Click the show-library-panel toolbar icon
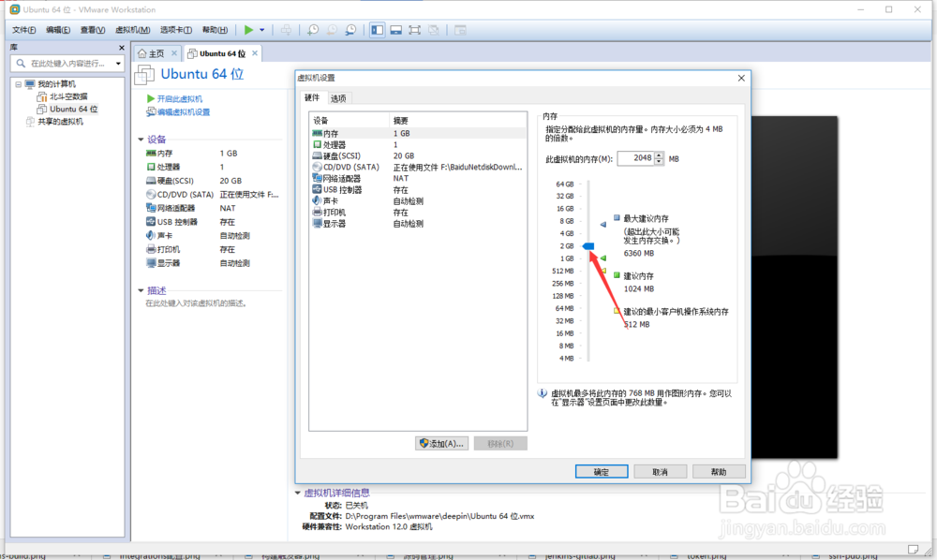 pos(376,29)
